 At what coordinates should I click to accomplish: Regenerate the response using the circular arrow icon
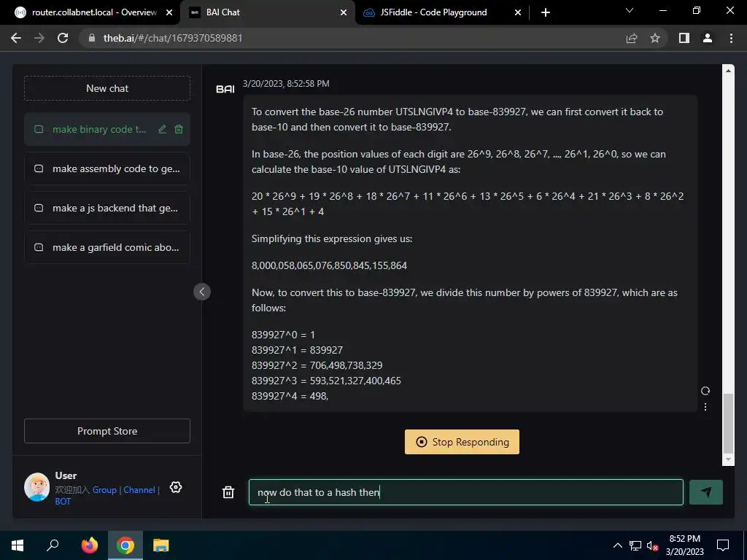pos(705,391)
